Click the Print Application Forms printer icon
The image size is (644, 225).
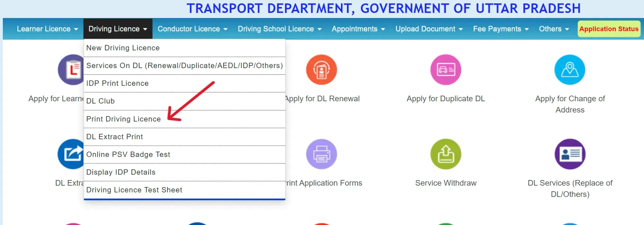pos(321,154)
